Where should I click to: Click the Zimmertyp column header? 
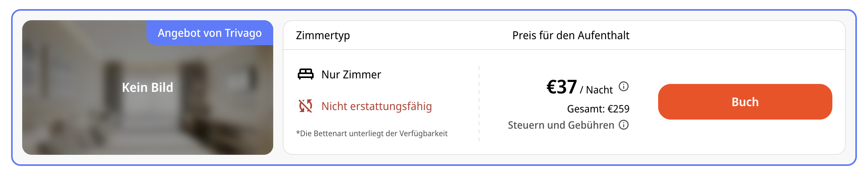323,35
